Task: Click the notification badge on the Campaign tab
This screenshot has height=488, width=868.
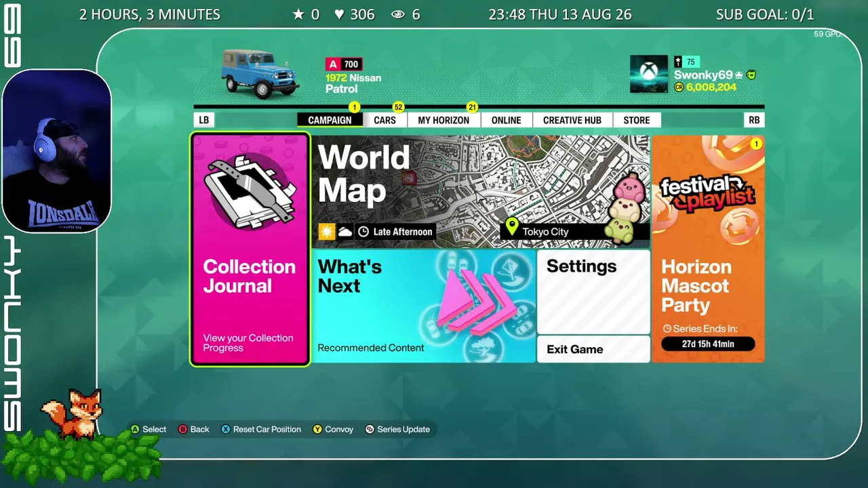Action: (354, 107)
